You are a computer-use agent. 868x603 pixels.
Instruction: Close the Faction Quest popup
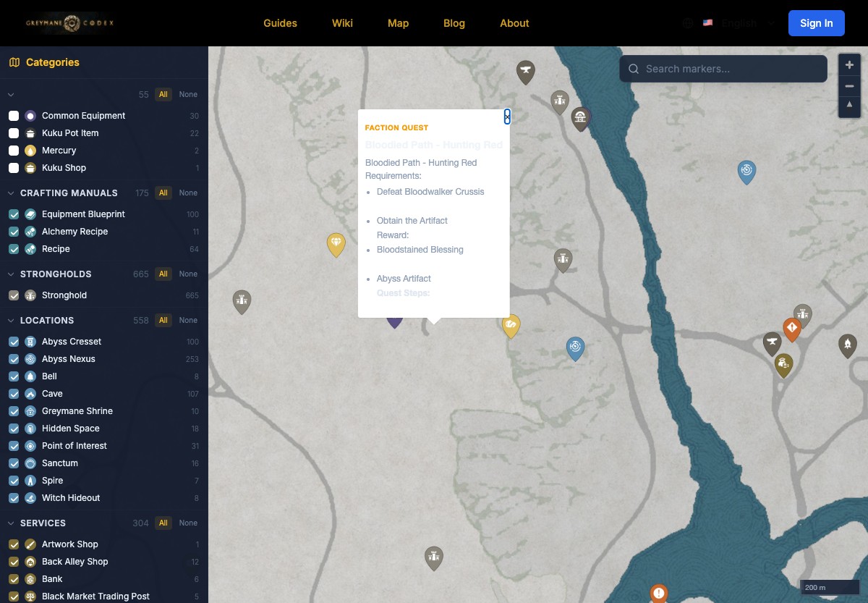pos(507,117)
